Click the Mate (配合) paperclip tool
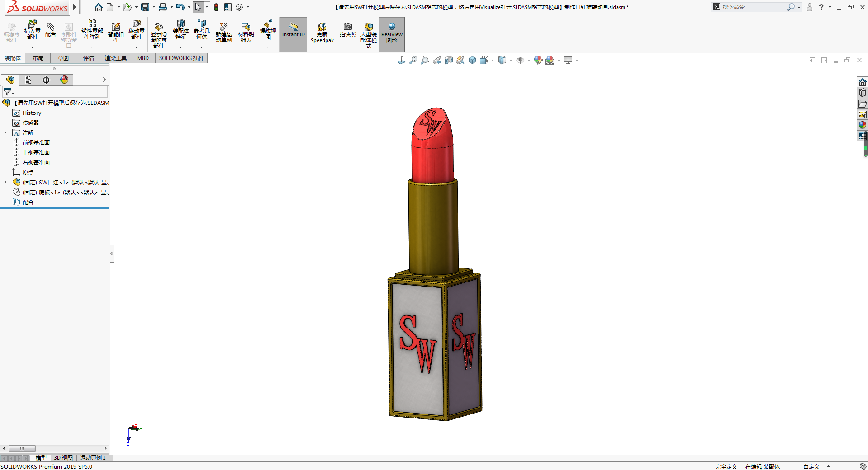Screen dimensions: 868x470 coord(51,30)
